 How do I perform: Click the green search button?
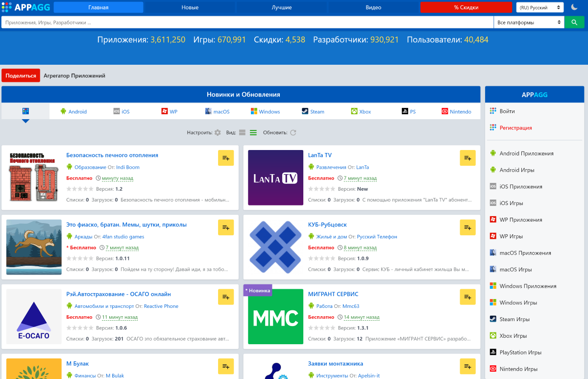[574, 23]
